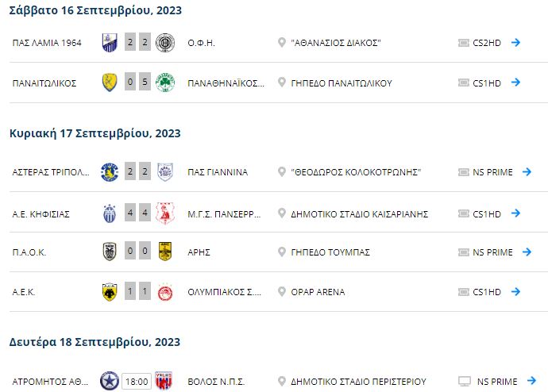This screenshot has height=392, width=548.
Task: Click the Ο.Φ.Η. team logo
Action: 165,43
